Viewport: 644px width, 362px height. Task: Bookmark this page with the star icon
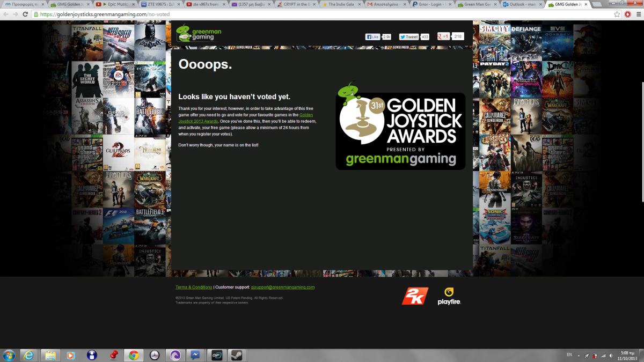click(x=618, y=14)
